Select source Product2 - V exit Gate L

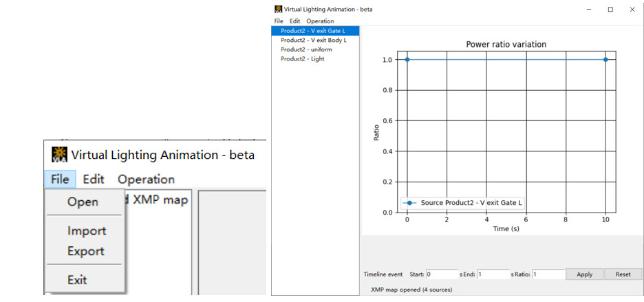pos(315,31)
